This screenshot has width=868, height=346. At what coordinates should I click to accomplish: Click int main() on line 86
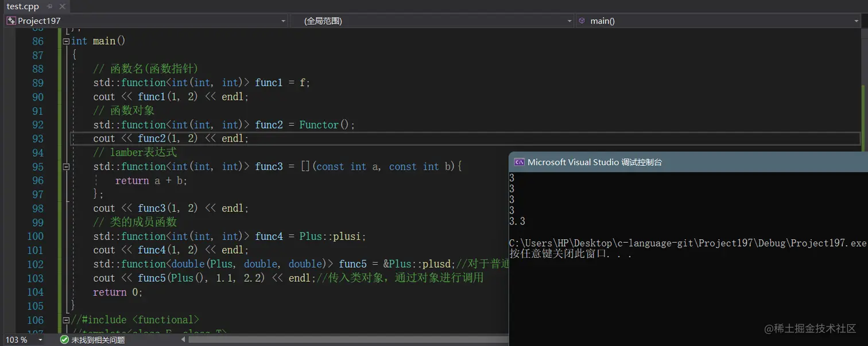98,41
